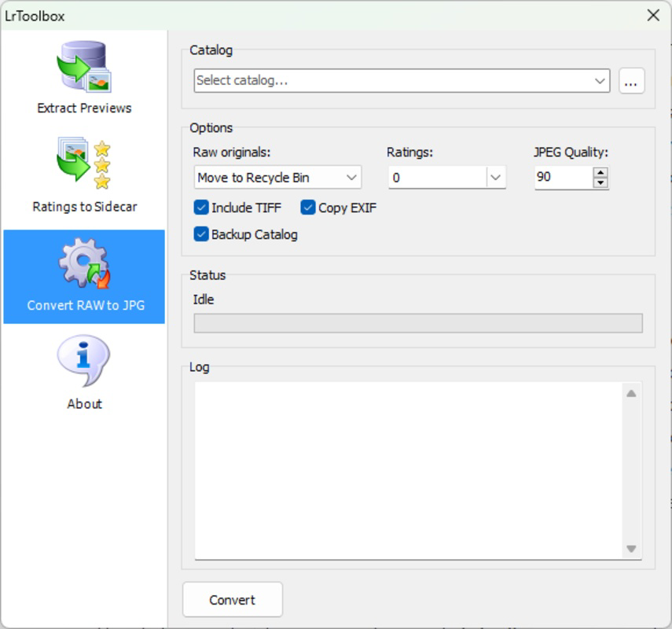Viewport: 672px width, 629px height.
Task: Close the LrToolbox window
Action: click(653, 16)
